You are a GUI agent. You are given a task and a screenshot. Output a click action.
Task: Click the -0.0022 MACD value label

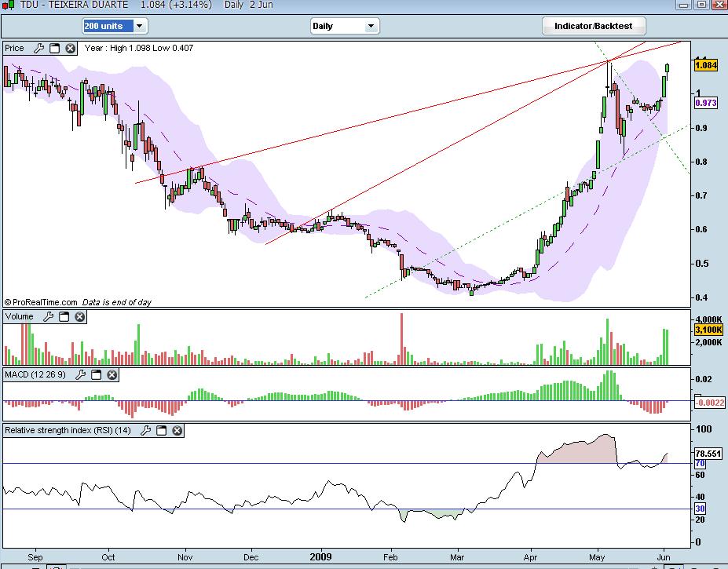709,403
